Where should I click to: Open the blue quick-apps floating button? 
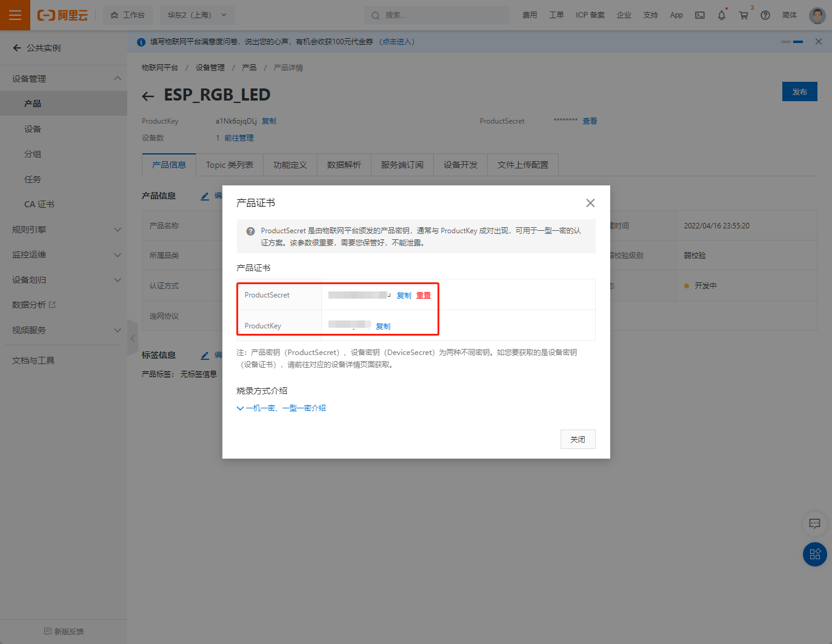tap(815, 554)
